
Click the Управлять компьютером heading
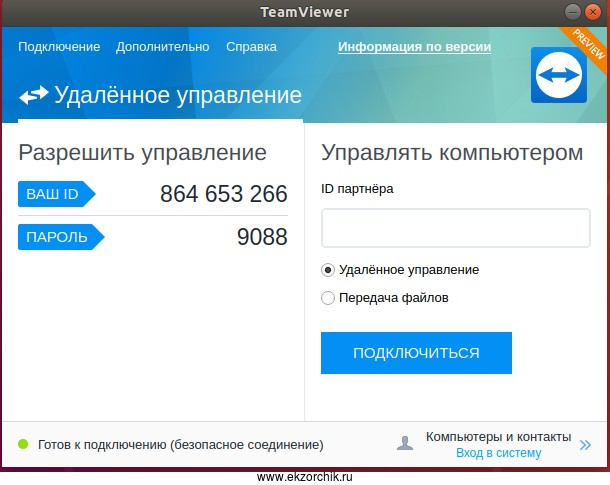tap(452, 152)
